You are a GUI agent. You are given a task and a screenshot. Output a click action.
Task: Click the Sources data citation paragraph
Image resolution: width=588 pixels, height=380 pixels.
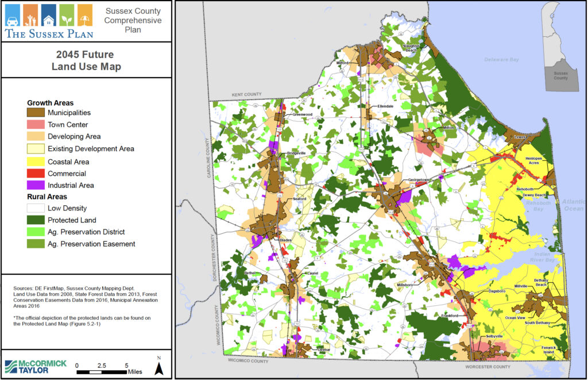pos(85,297)
